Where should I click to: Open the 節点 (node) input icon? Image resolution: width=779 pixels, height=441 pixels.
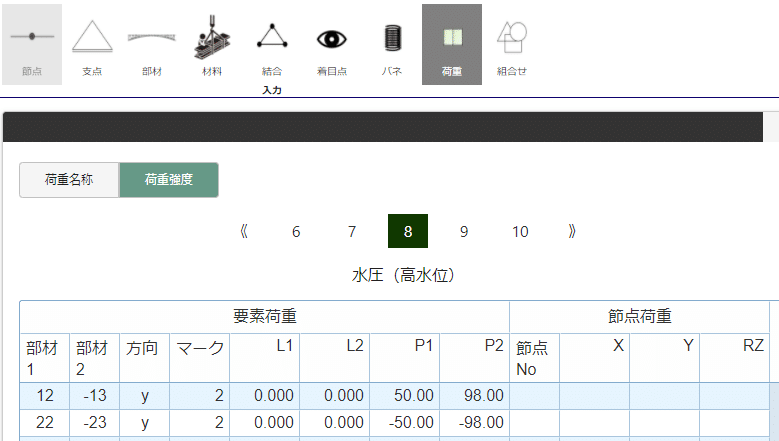point(32,45)
